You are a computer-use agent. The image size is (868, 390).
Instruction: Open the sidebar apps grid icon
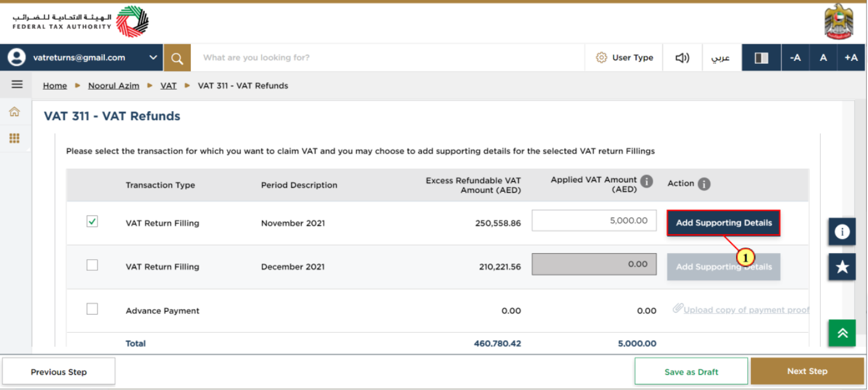tap(14, 138)
